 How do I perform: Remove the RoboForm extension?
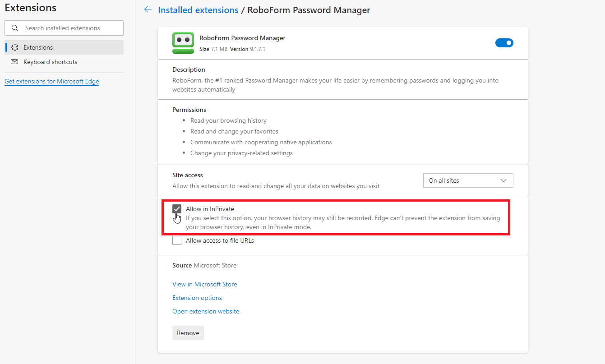pos(188,333)
